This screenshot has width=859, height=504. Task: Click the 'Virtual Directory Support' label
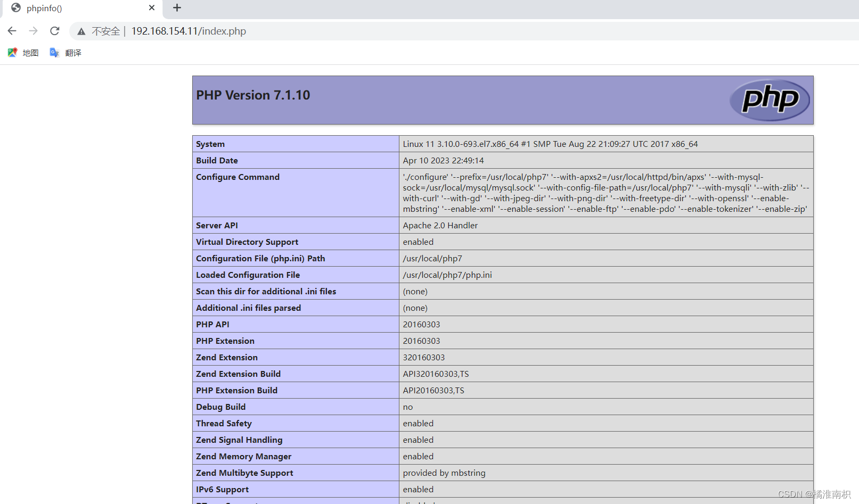tap(247, 242)
